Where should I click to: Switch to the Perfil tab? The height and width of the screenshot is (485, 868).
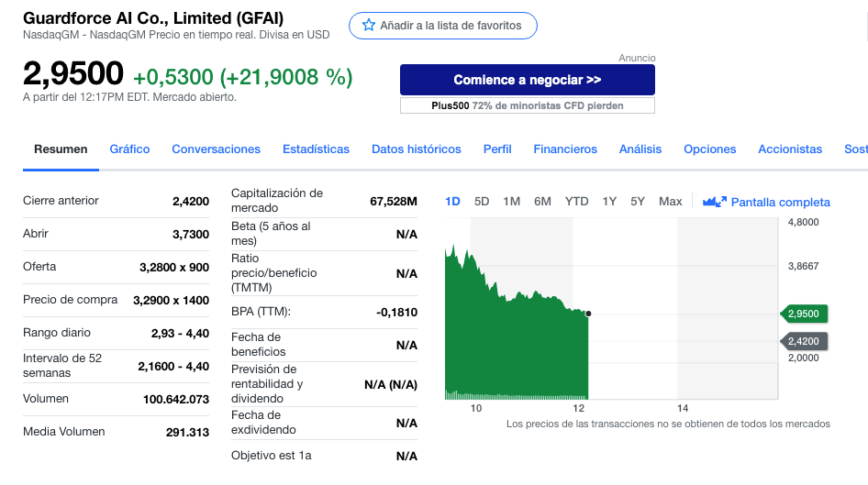[x=497, y=149]
